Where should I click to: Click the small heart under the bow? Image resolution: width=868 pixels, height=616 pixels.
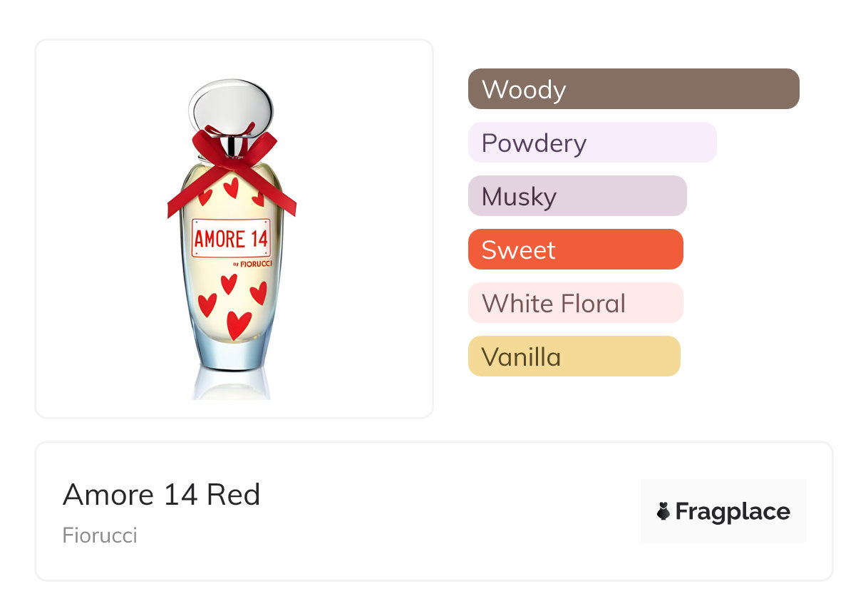tap(231, 188)
